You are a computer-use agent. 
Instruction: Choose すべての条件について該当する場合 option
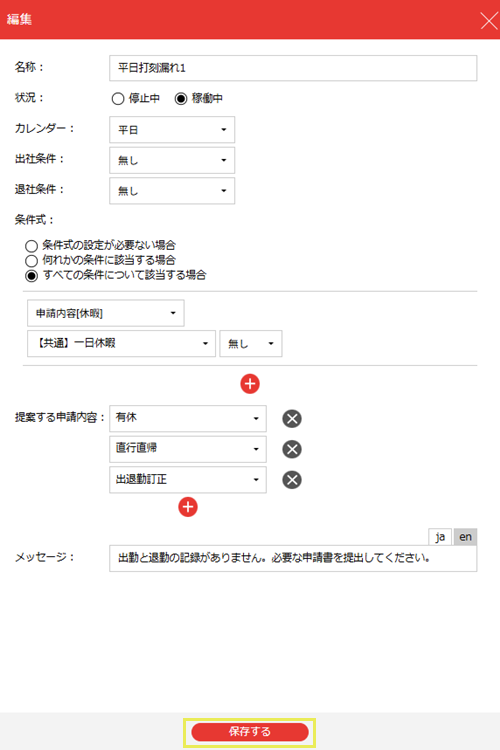pos(32,276)
